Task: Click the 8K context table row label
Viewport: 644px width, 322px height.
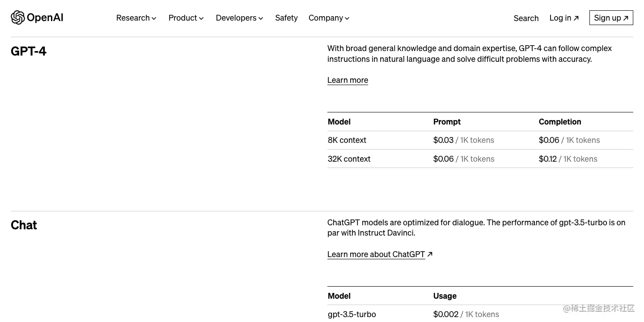Action: 347,140
